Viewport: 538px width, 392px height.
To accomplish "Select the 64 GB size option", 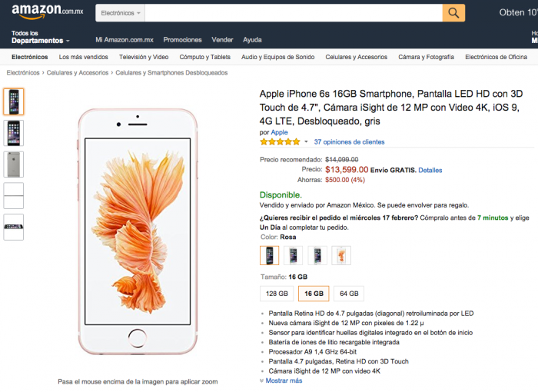I will pyautogui.click(x=349, y=294).
